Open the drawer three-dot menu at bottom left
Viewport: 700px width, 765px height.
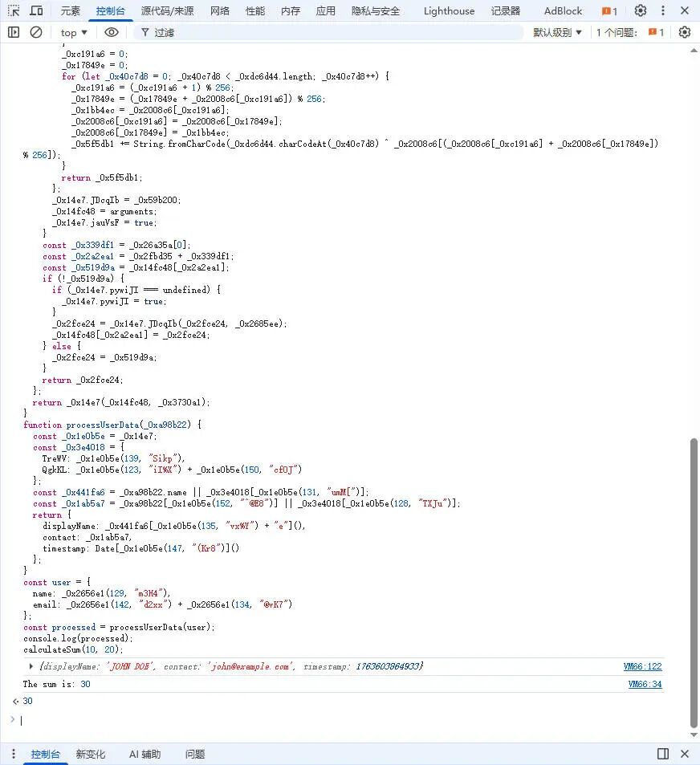click(13, 754)
